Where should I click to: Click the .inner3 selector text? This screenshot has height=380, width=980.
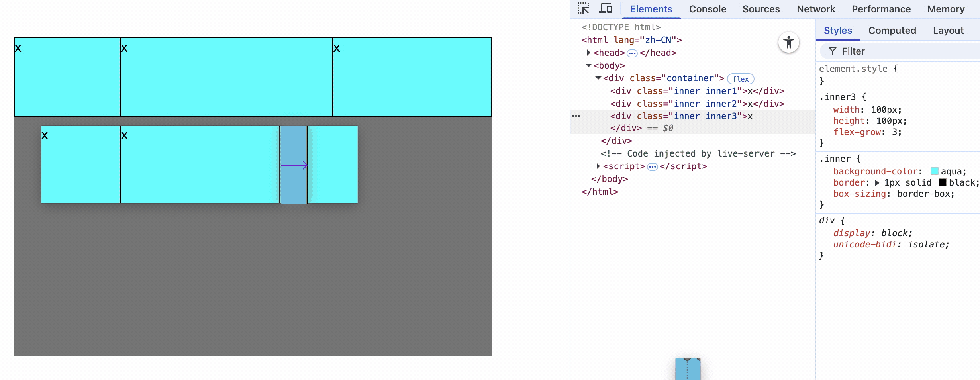tap(837, 97)
